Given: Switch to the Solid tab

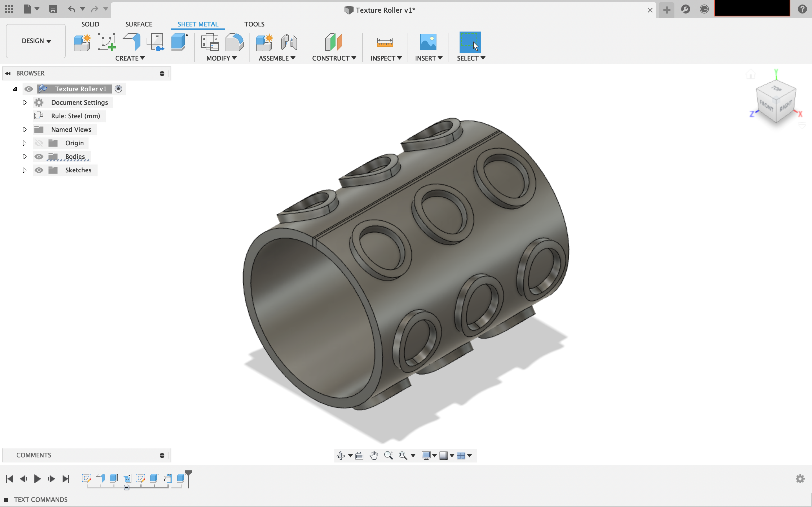Looking at the screenshot, I should [89, 24].
